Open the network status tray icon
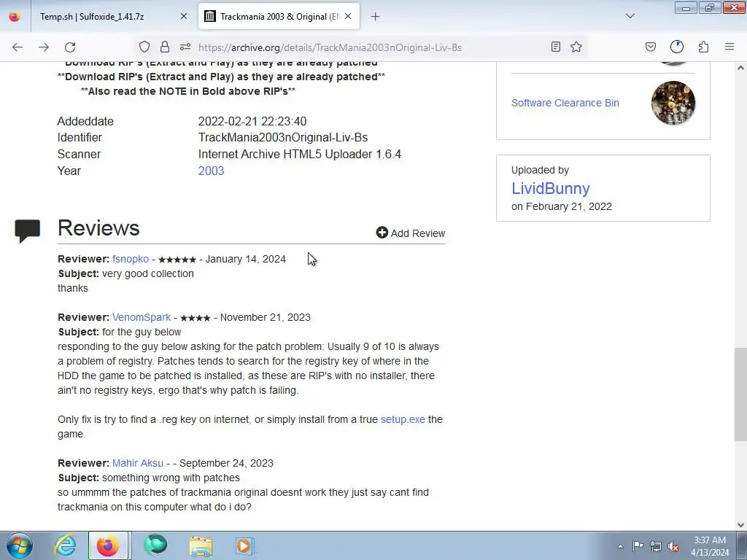Image resolution: width=747 pixels, height=560 pixels. (x=656, y=546)
